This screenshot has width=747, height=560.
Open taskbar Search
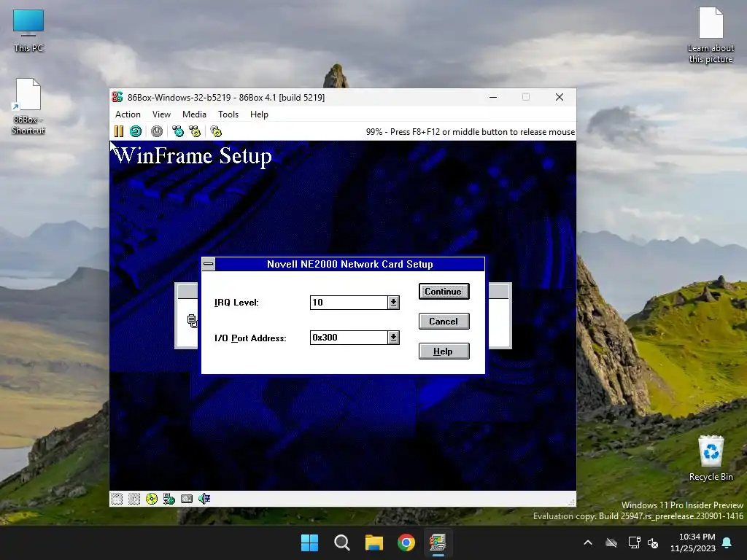pos(342,542)
